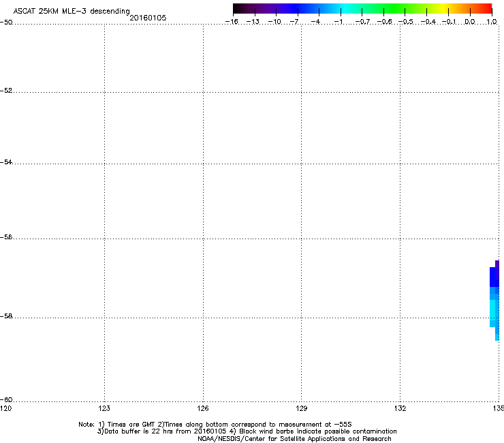The width and height of the screenshot is (504, 443).
Task: Select the "measurement at -55S" note text
Action: [315, 425]
